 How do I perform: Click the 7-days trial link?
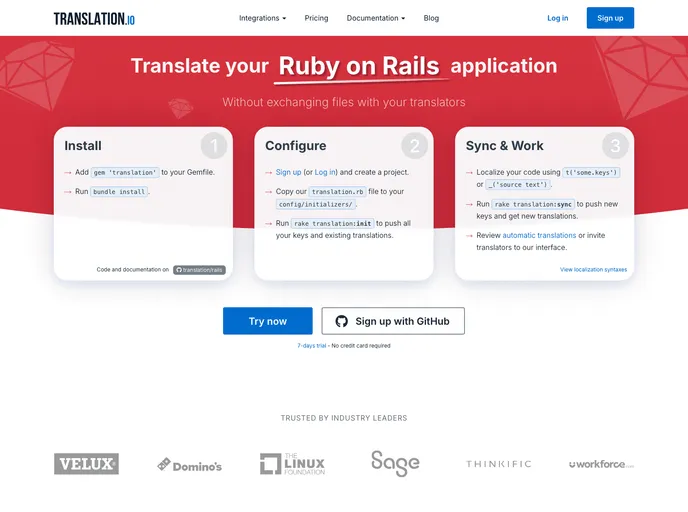point(312,346)
